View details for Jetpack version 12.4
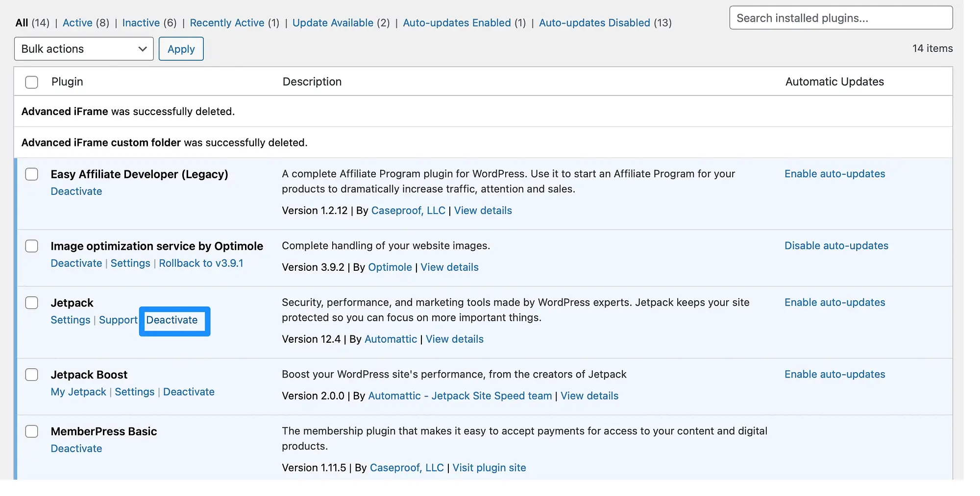The height and width of the screenshot is (496, 980). [x=454, y=339]
